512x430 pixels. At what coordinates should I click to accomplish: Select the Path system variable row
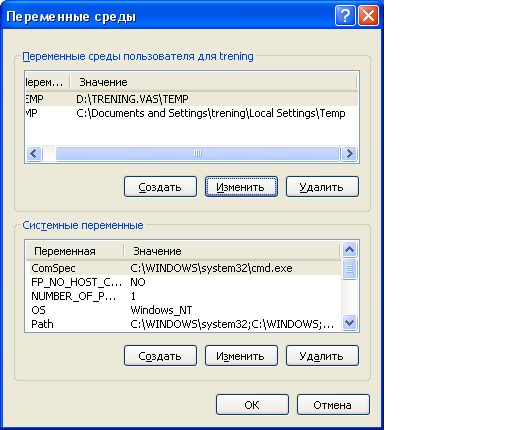(184, 324)
